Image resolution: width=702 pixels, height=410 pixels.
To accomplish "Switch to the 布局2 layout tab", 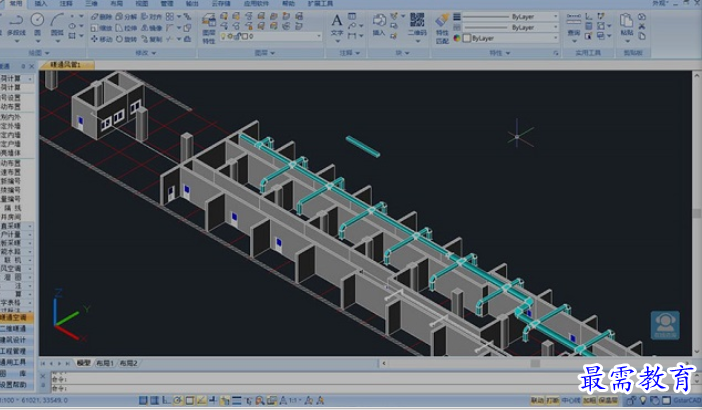I will pyautogui.click(x=129, y=363).
